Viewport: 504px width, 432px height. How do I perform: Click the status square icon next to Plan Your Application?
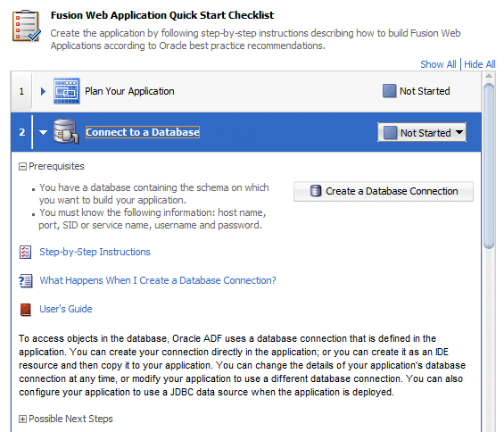click(389, 91)
